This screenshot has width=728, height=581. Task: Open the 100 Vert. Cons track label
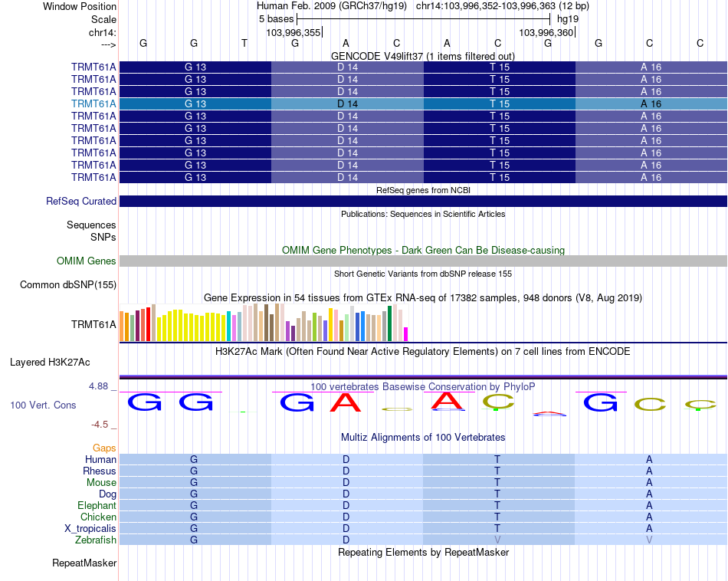43,405
